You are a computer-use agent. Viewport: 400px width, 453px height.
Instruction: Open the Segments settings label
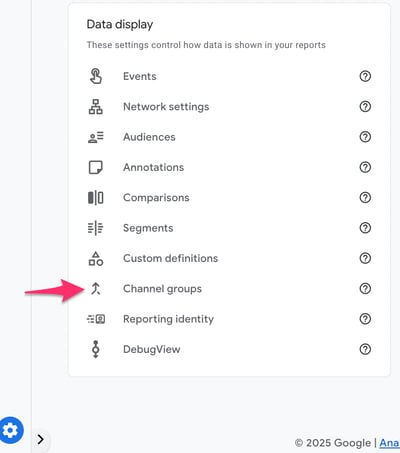click(148, 228)
